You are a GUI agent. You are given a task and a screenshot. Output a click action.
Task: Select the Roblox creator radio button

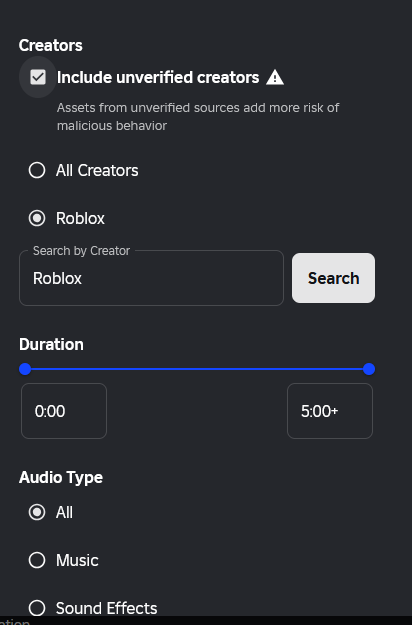37,218
